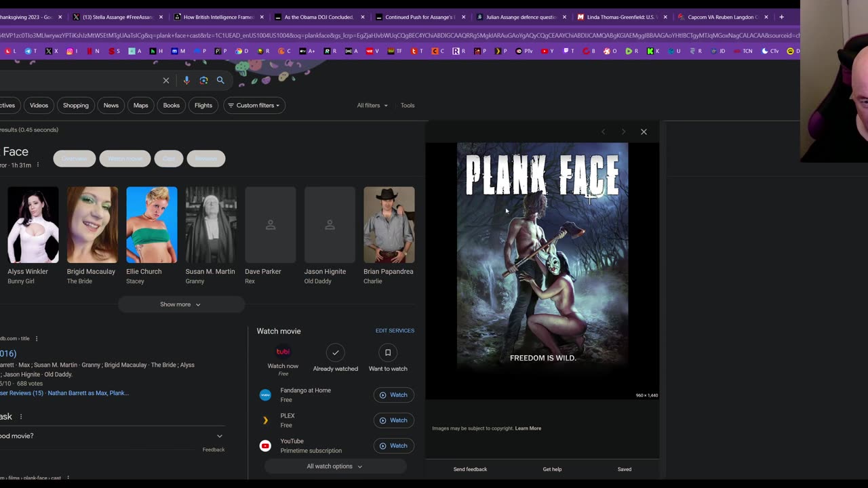The height and width of the screenshot is (488, 868).
Task: Open the Instagram bookmark
Action: click(72, 51)
